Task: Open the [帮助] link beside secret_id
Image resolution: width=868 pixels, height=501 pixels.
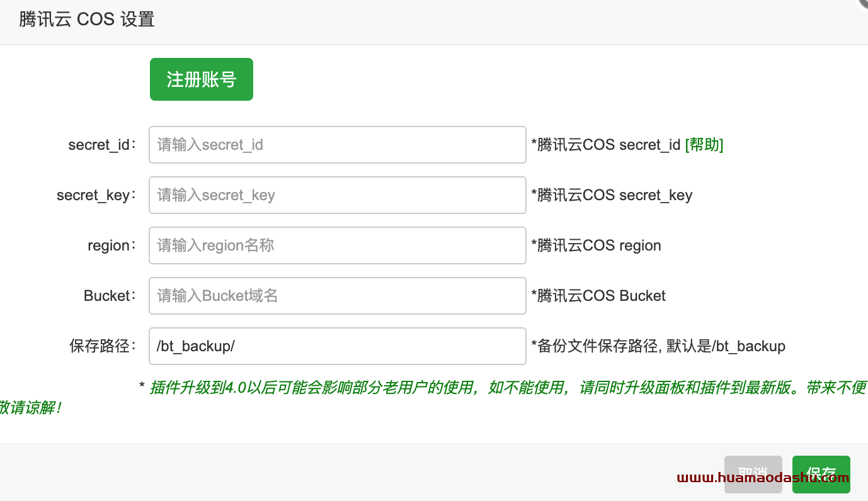Action: pyautogui.click(x=704, y=145)
